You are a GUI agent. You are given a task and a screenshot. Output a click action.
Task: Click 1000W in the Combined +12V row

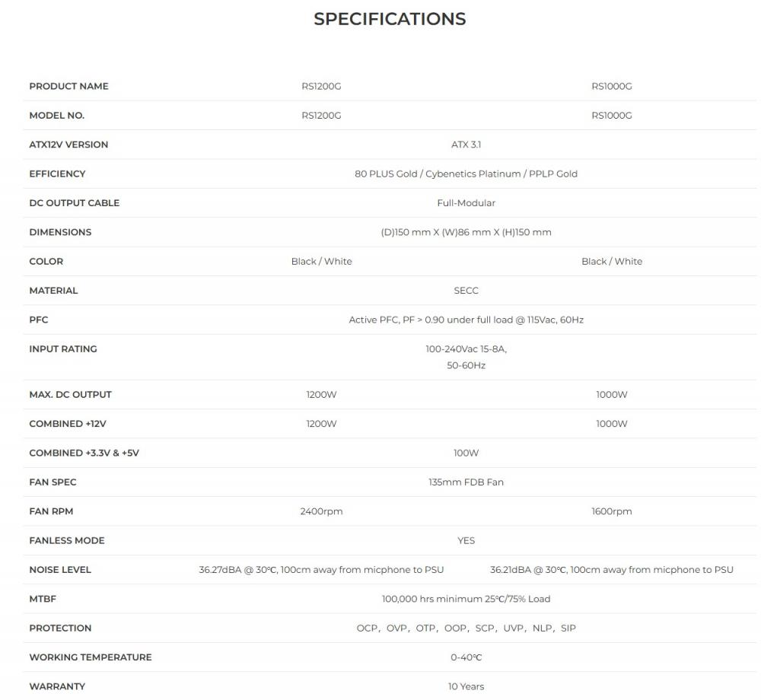[611, 424]
